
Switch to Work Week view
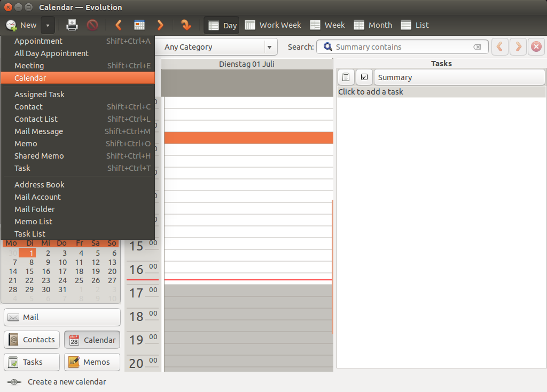click(273, 25)
